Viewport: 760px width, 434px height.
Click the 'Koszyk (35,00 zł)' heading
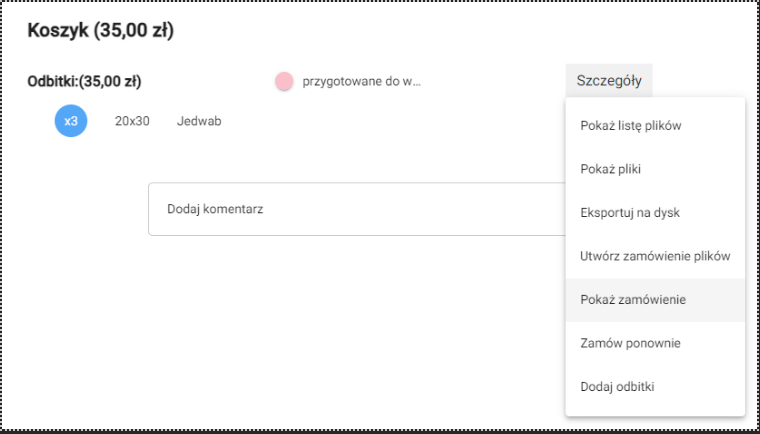pyautogui.click(x=101, y=31)
